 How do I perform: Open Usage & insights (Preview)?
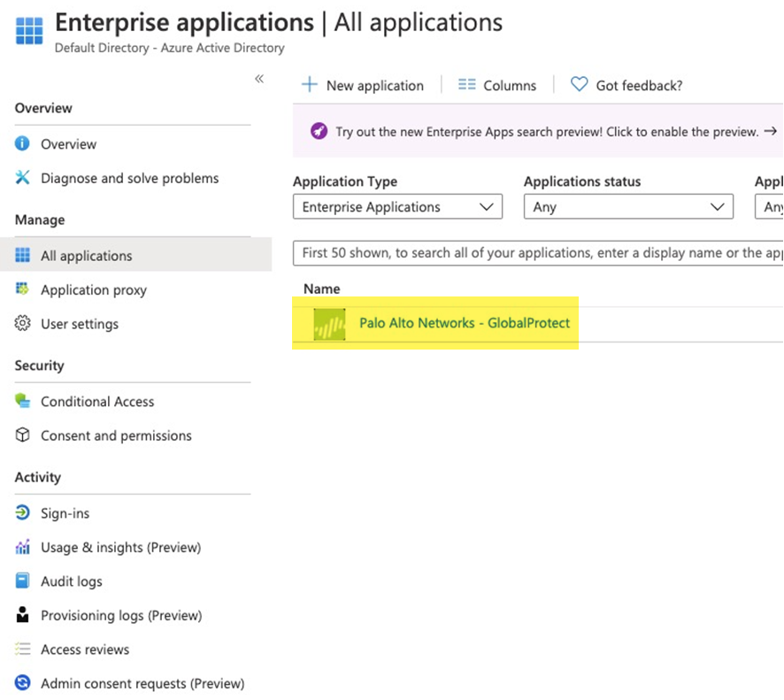[120, 548]
